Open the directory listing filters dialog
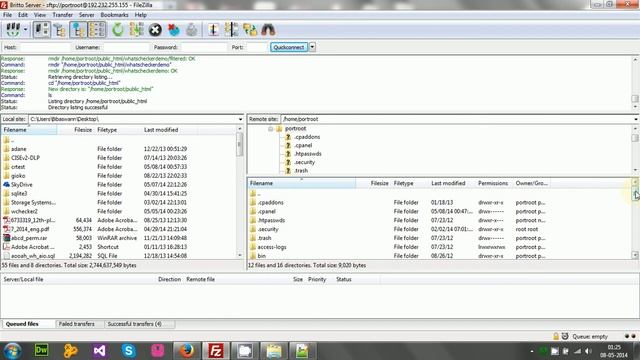The image size is (640, 360). pos(213,29)
